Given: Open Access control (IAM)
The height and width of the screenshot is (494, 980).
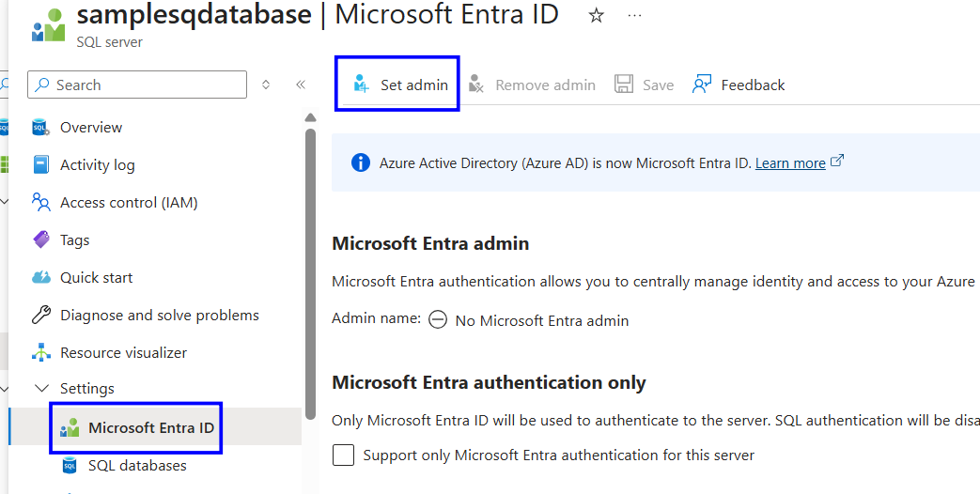Looking at the screenshot, I should pos(129,202).
